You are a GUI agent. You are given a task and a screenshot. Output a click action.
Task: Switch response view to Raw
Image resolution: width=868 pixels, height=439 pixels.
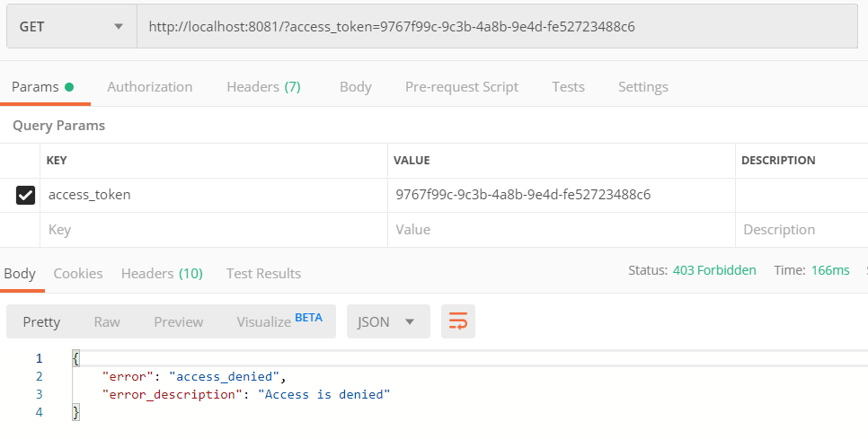pyautogui.click(x=107, y=321)
